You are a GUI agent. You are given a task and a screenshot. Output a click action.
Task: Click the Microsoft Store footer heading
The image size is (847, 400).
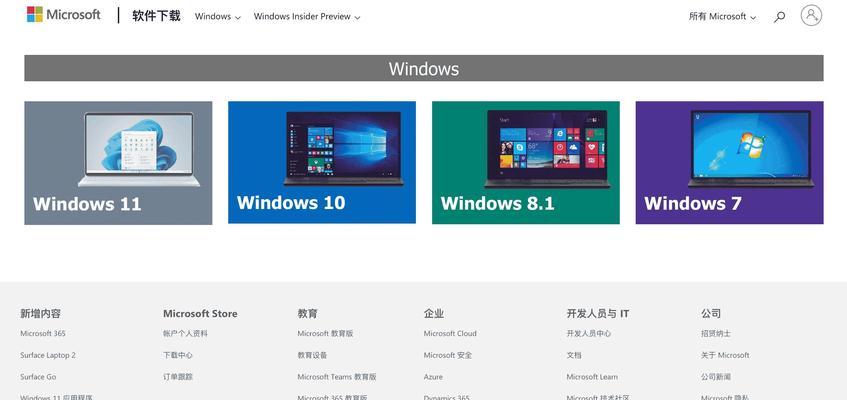(x=200, y=314)
